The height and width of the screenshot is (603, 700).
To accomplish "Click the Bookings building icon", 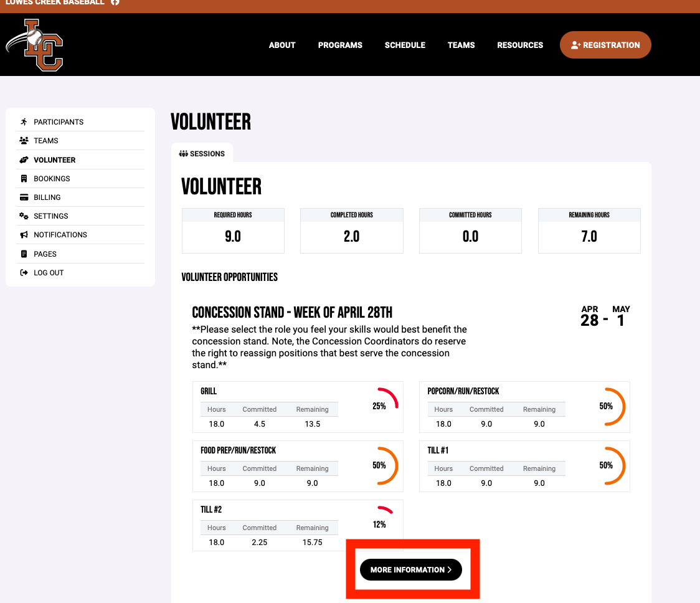I will coord(24,179).
